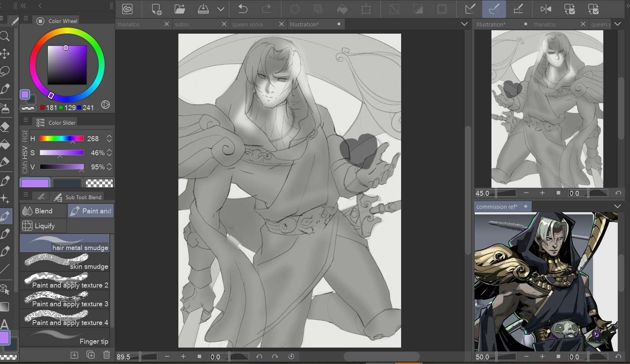The height and width of the screenshot is (364, 630).
Task: Choose Paint and apply texture 4 brush
Action: pos(65,318)
